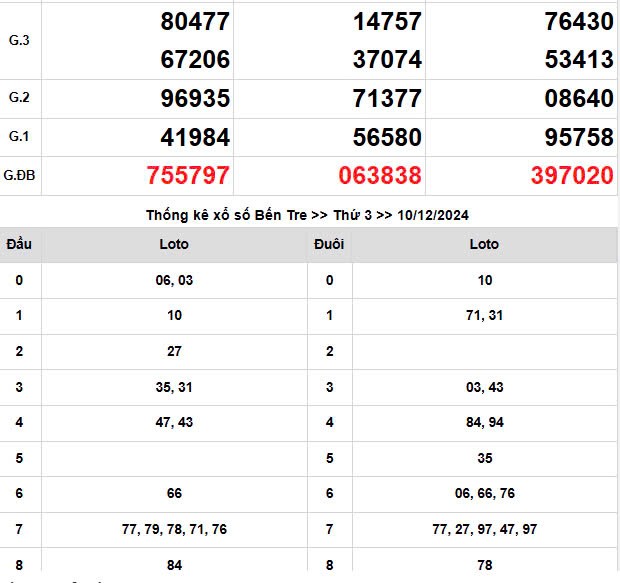Select second prize number 96935

coord(195,99)
